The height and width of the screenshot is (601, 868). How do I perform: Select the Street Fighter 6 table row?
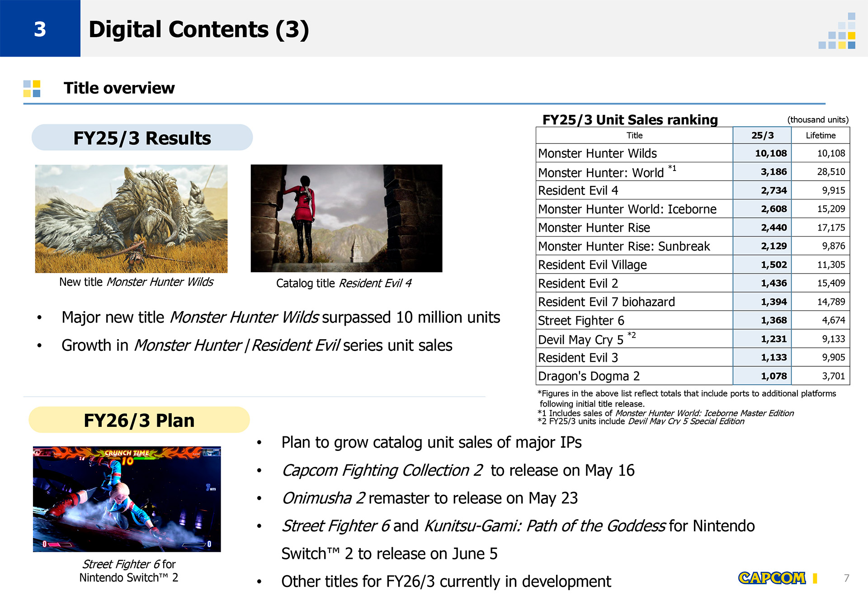click(580, 321)
